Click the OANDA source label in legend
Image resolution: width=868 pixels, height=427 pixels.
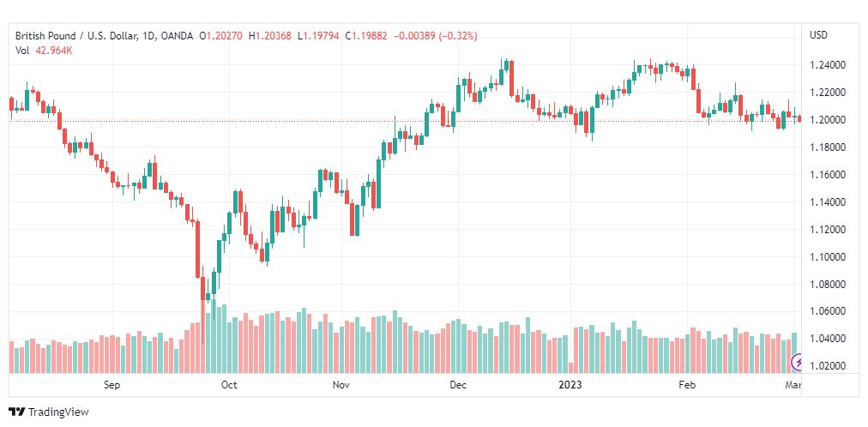point(176,36)
